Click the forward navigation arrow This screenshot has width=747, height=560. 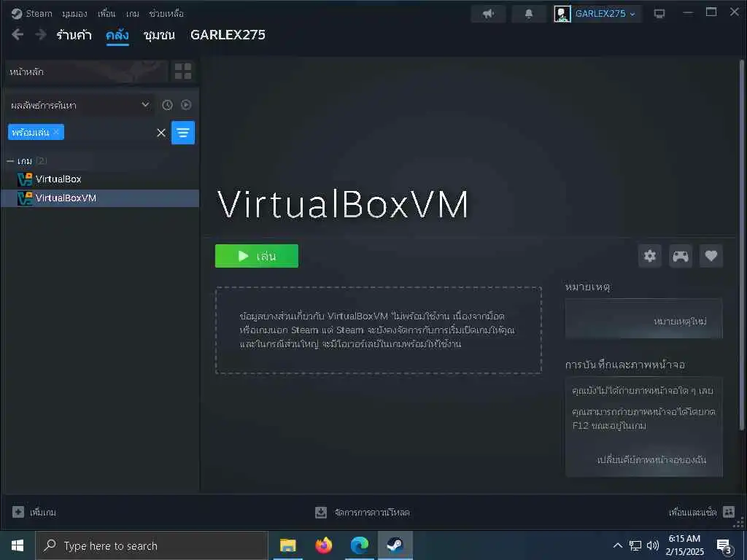pyautogui.click(x=41, y=34)
